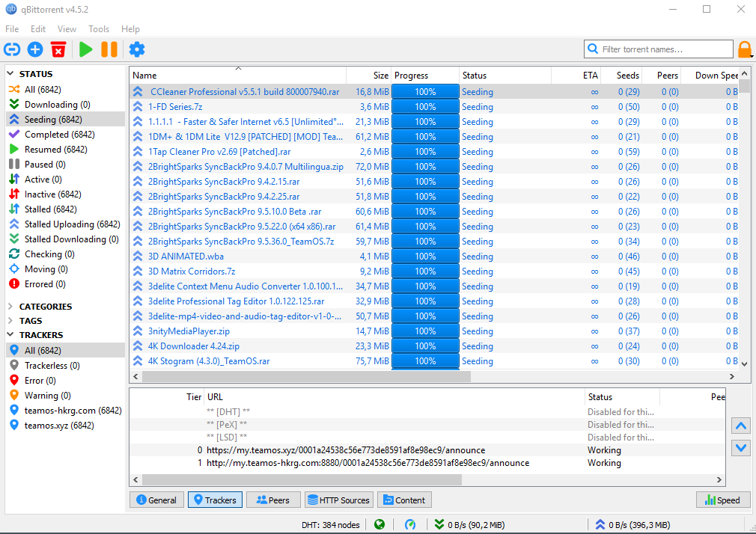Click the torrent list scroll down arrow
This screenshot has height=534, width=756.
[x=745, y=364]
